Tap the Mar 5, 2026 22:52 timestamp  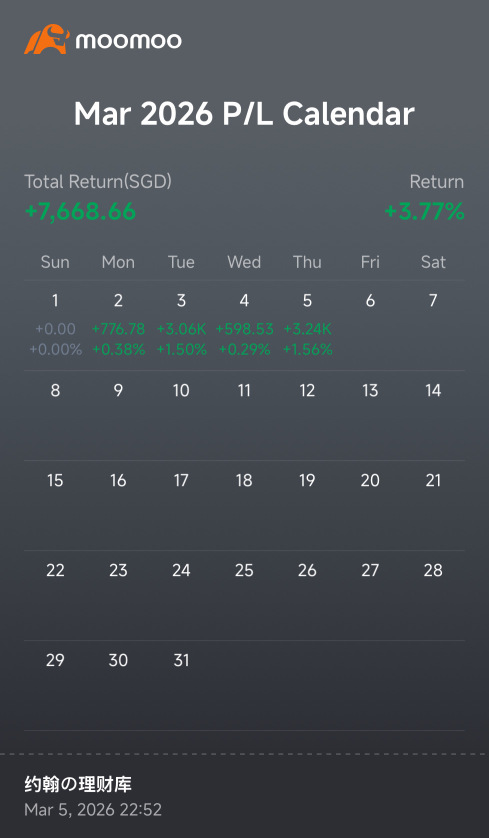[x=93, y=810]
